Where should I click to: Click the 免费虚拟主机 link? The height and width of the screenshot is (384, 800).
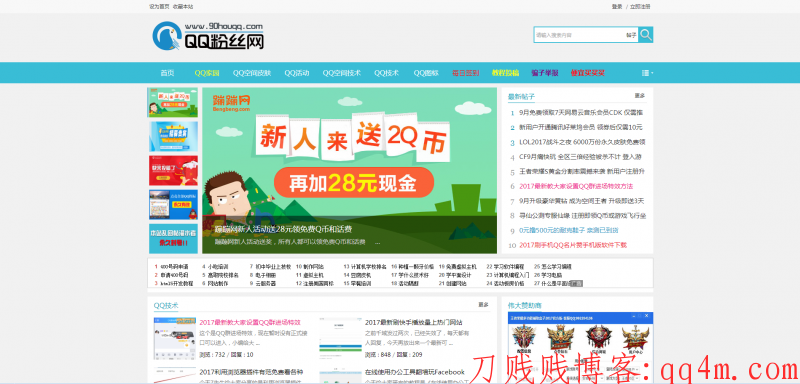pyautogui.click(x=461, y=267)
